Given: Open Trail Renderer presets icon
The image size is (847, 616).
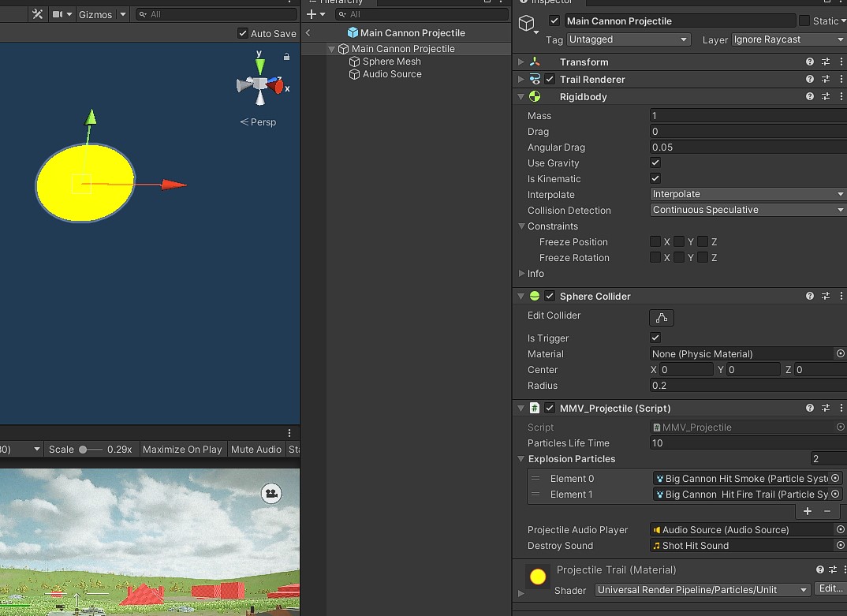Looking at the screenshot, I should click(x=826, y=79).
